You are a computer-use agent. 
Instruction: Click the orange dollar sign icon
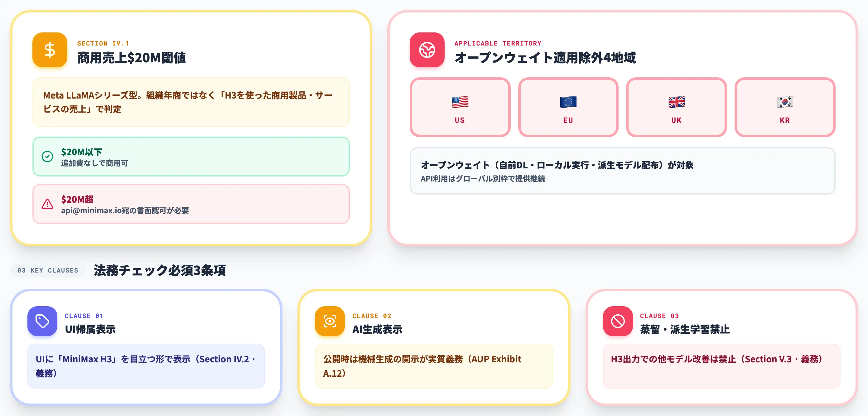click(50, 50)
